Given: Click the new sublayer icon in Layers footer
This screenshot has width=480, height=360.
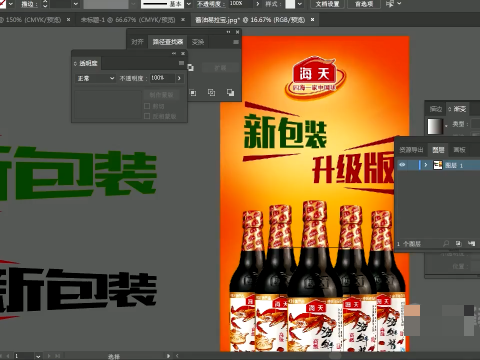Looking at the screenshot, I should tap(471, 244).
